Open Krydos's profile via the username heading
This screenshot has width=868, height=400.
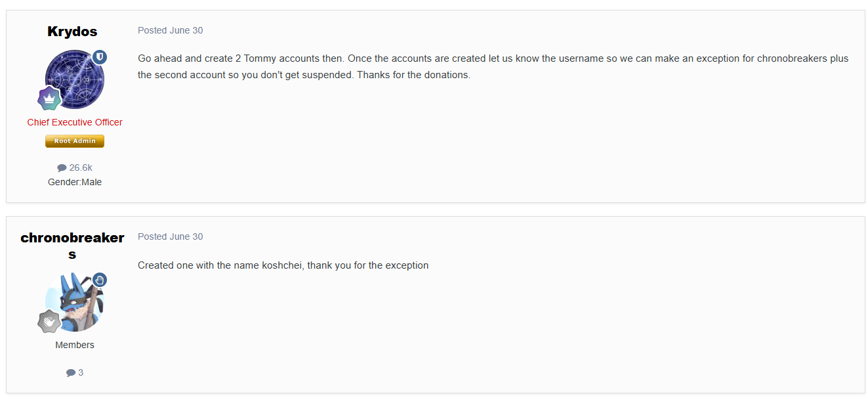pos(72,32)
